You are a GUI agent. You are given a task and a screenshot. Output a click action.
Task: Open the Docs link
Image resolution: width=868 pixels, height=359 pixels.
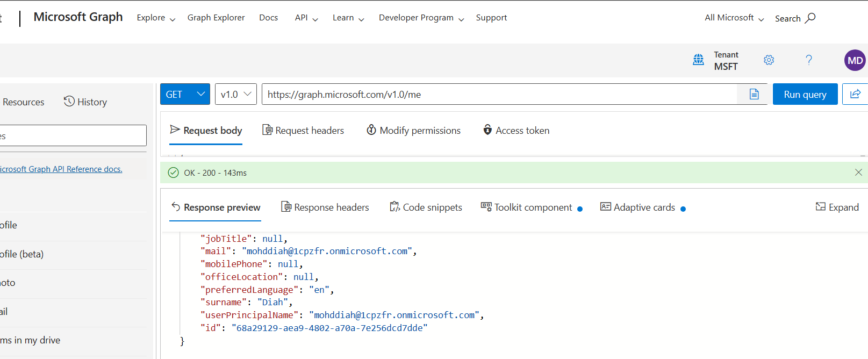point(269,18)
